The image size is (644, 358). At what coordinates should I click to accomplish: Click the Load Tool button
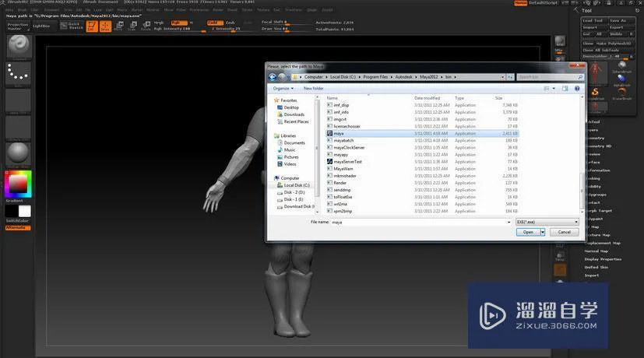593,20
